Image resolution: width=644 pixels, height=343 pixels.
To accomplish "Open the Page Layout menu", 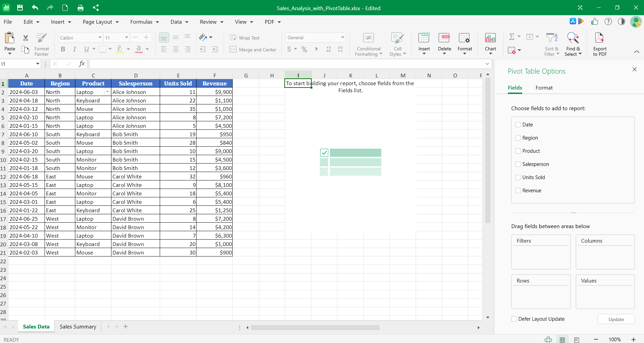I will (x=101, y=22).
